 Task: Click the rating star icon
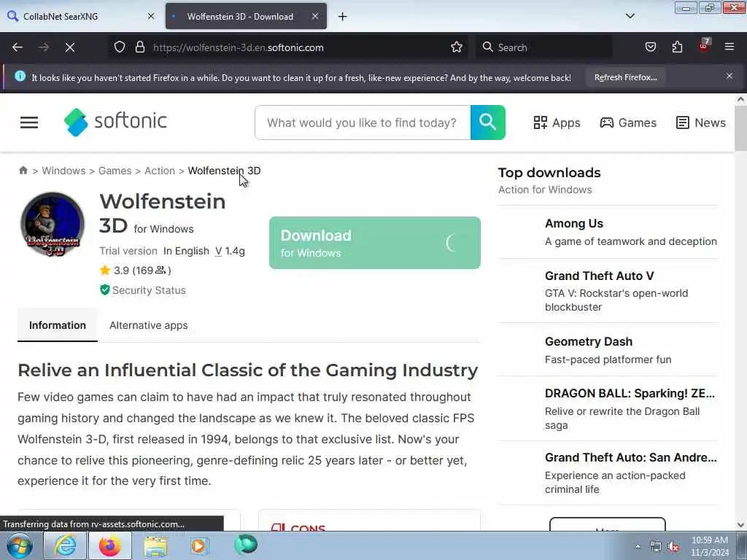tap(105, 270)
